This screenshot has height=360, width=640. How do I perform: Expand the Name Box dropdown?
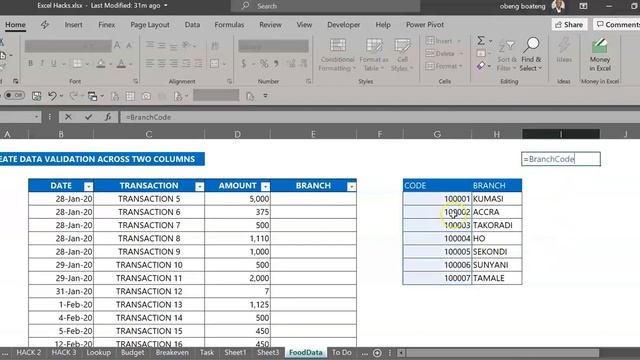point(36,117)
